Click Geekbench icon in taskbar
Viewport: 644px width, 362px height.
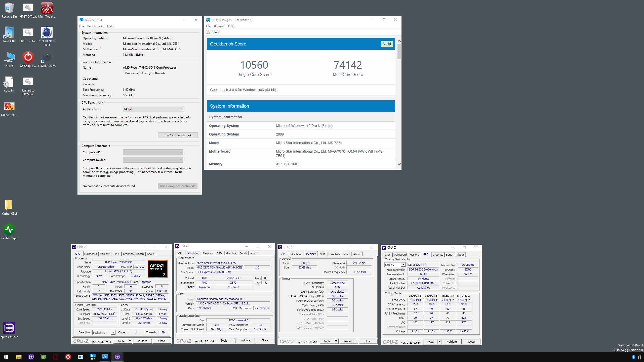point(105,357)
